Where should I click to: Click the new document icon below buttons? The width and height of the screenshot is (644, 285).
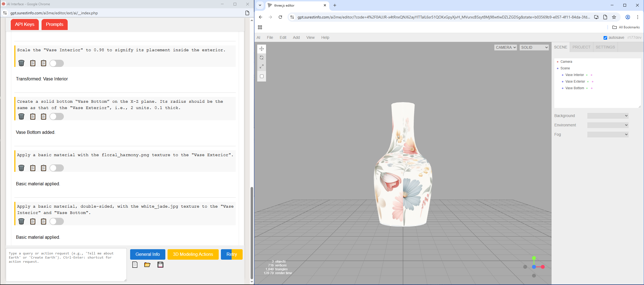[135, 265]
